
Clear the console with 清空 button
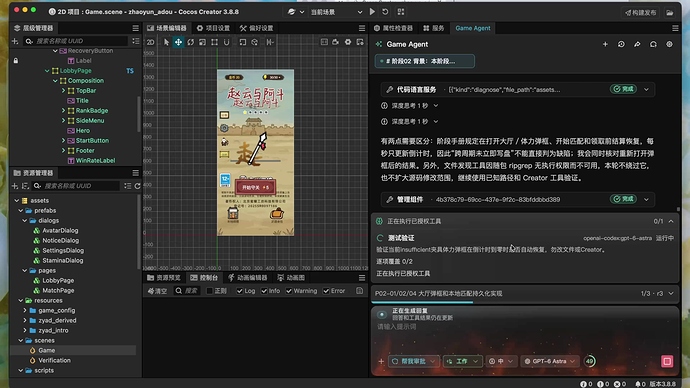point(158,291)
